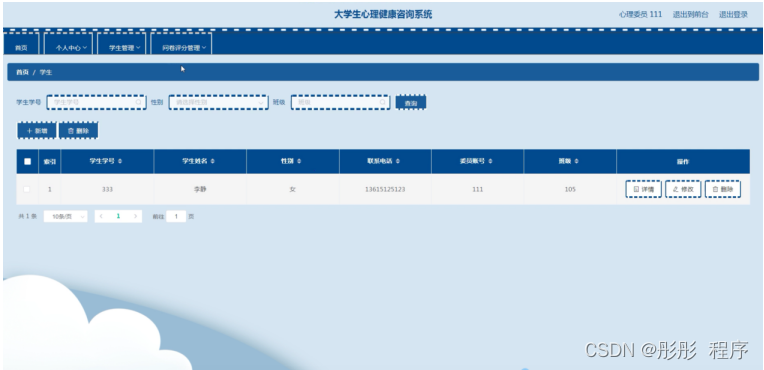Go to the previous page arrow

click(x=101, y=216)
